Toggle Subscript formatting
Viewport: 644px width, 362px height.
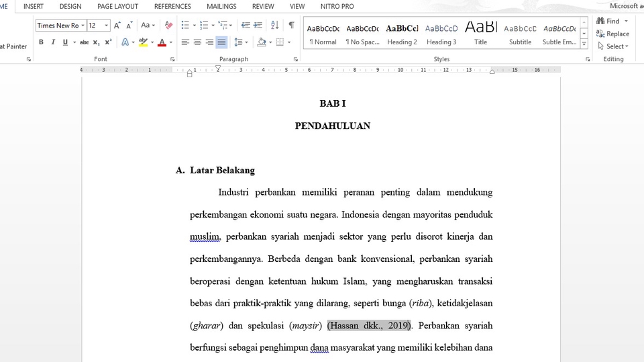tap(96, 42)
